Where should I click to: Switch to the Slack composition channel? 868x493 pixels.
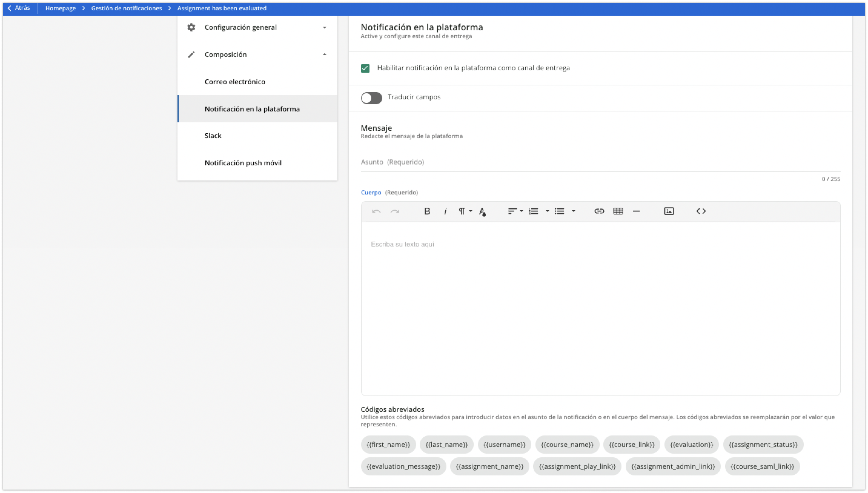coord(213,135)
